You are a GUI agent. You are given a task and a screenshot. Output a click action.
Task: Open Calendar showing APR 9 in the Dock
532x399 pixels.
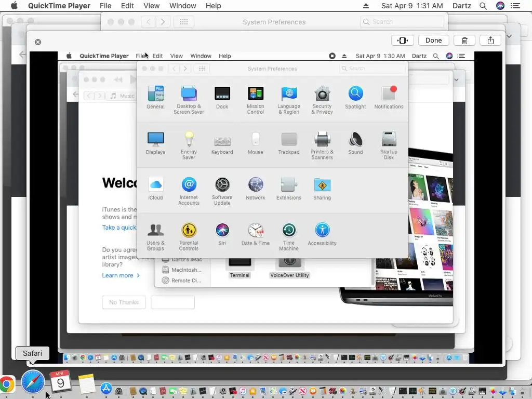coord(60,381)
